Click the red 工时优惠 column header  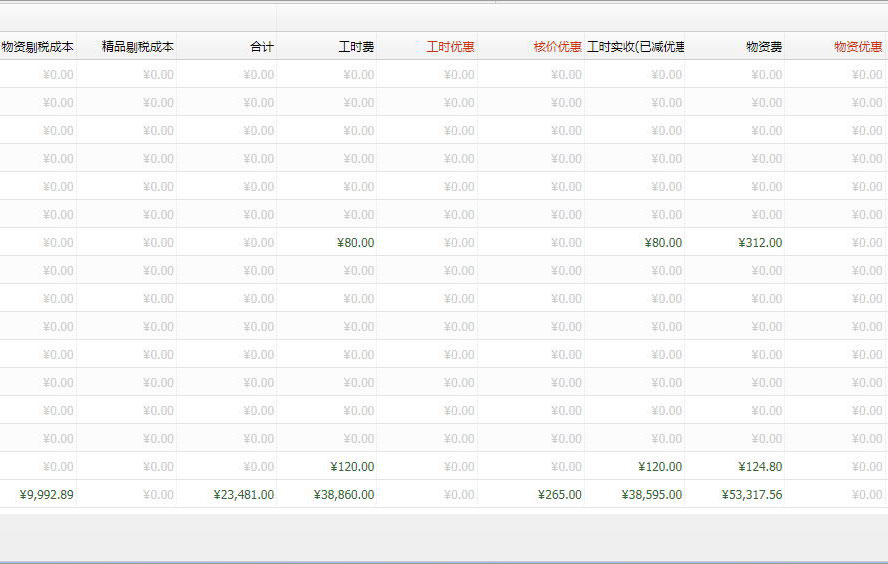(450, 46)
